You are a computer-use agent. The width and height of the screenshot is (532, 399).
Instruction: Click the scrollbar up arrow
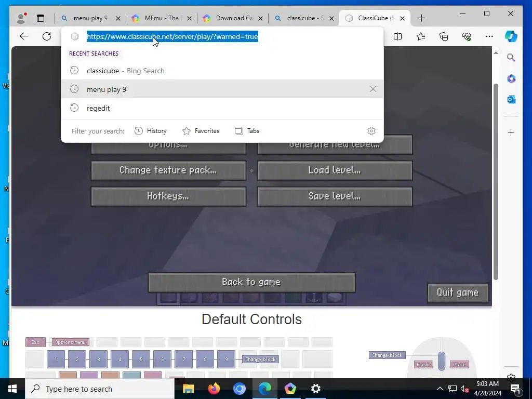(496, 53)
